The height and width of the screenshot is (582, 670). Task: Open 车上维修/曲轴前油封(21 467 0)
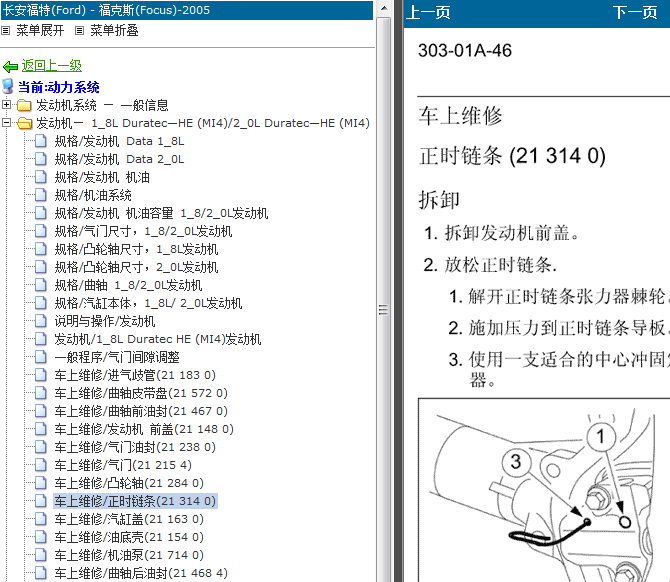point(141,411)
